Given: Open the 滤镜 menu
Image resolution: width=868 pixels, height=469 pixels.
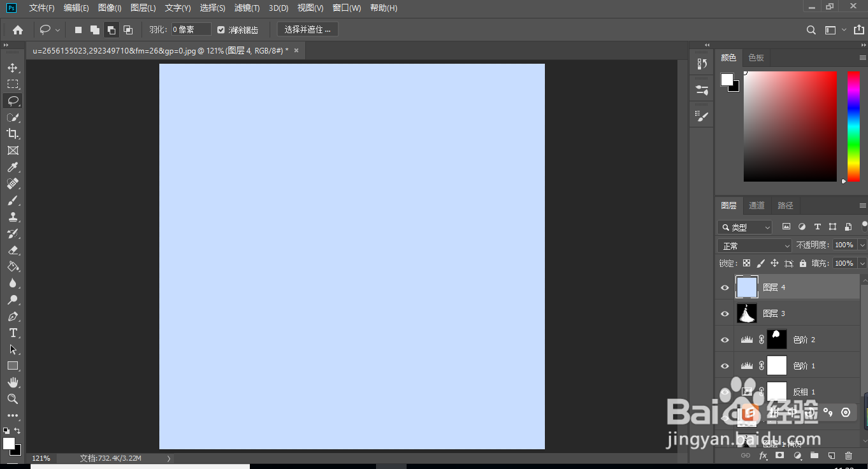Looking at the screenshot, I should click(x=247, y=8).
